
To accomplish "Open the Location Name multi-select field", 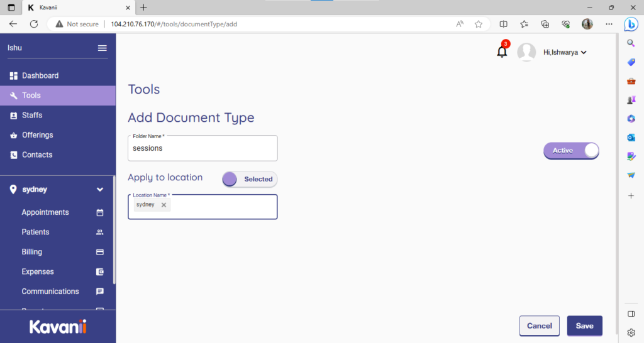I will point(223,206).
